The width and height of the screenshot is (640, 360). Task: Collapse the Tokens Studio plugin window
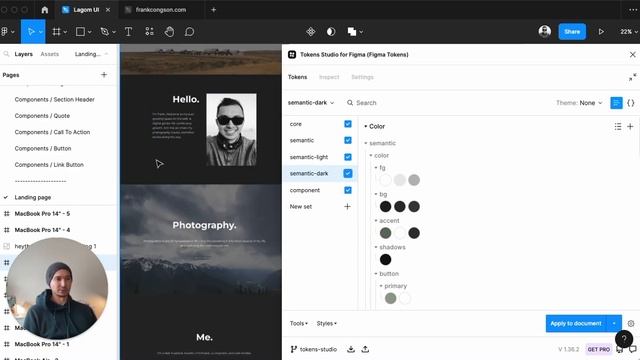coord(632,77)
